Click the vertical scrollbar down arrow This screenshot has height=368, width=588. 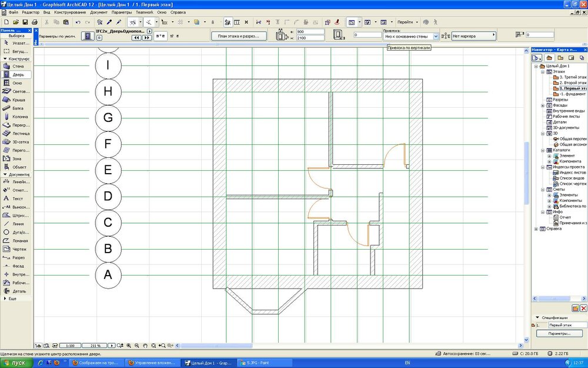click(526, 340)
